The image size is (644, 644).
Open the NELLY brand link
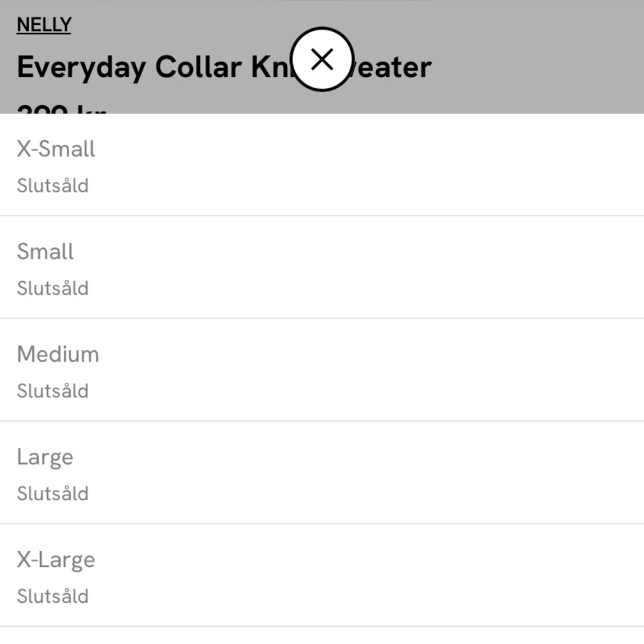click(44, 25)
